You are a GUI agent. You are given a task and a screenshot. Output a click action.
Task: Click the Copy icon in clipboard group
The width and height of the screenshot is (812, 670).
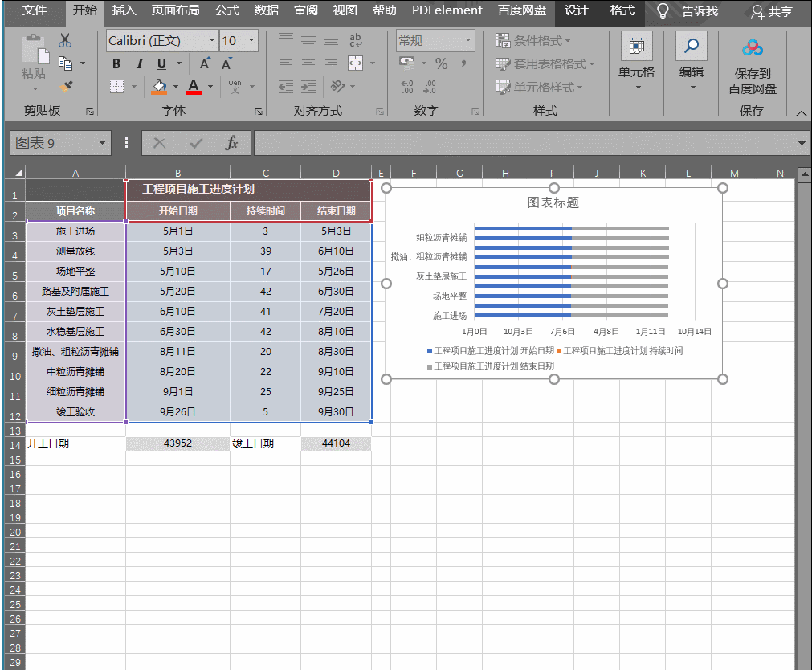[x=65, y=63]
